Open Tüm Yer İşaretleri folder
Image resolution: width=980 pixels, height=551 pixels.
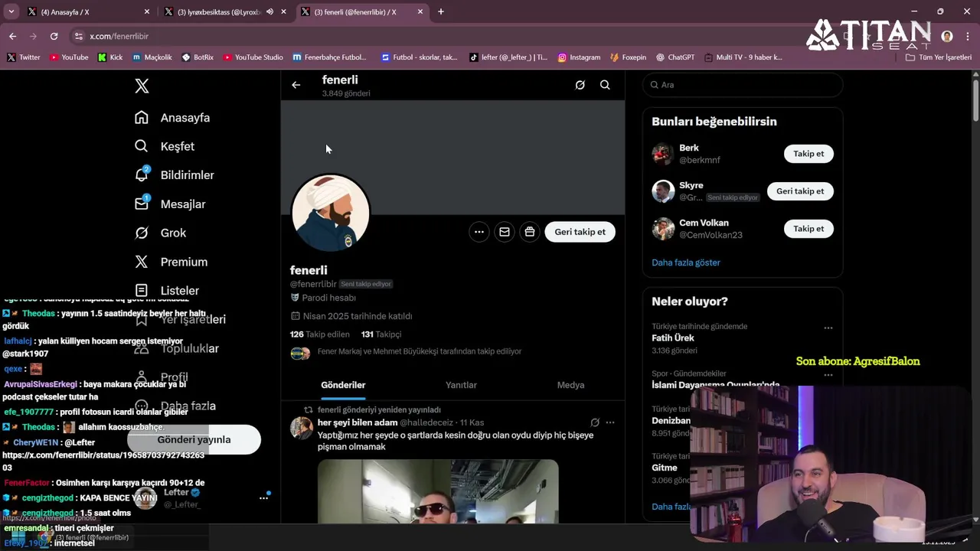click(938, 57)
